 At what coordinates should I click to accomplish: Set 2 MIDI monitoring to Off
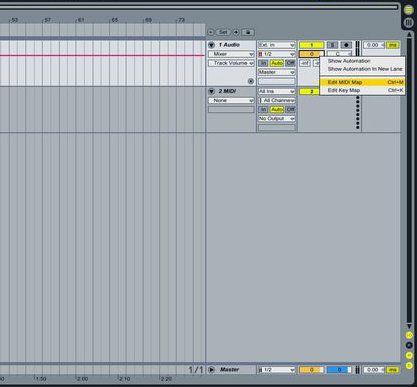coord(290,109)
